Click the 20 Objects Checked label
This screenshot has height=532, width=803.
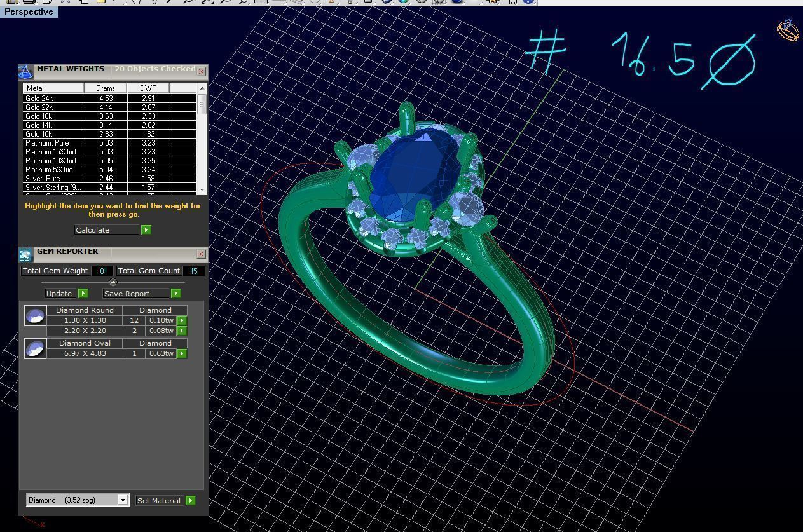pyautogui.click(x=154, y=69)
